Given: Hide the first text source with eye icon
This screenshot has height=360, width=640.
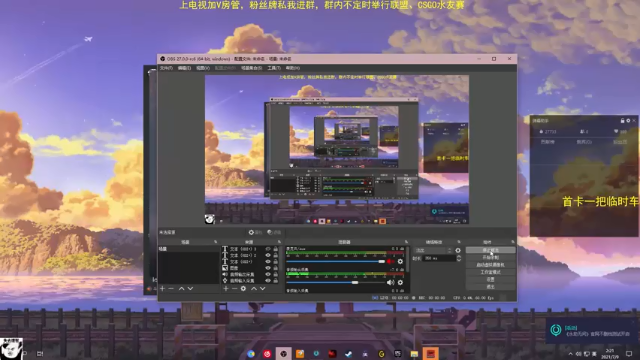Looking at the screenshot, I should [x=268, y=249].
